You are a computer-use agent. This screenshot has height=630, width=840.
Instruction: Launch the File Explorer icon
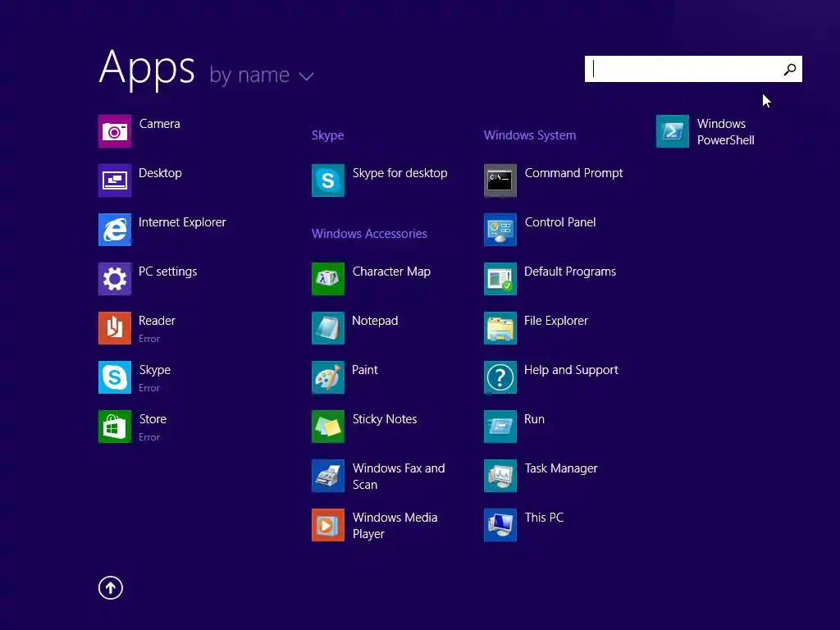point(500,328)
